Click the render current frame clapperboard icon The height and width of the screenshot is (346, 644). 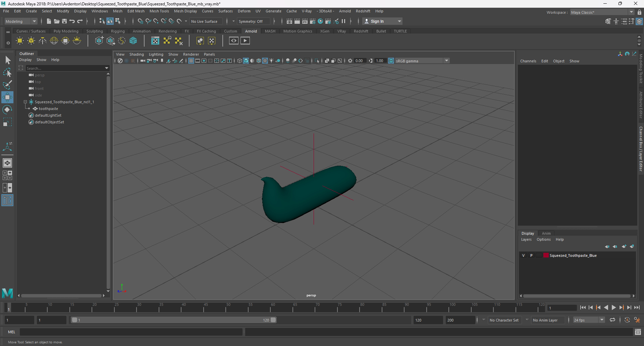pyautogui.click(x=297, y=21)
